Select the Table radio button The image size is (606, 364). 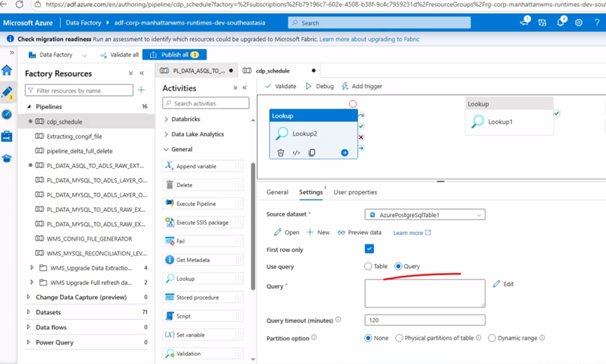click(368, 266)
